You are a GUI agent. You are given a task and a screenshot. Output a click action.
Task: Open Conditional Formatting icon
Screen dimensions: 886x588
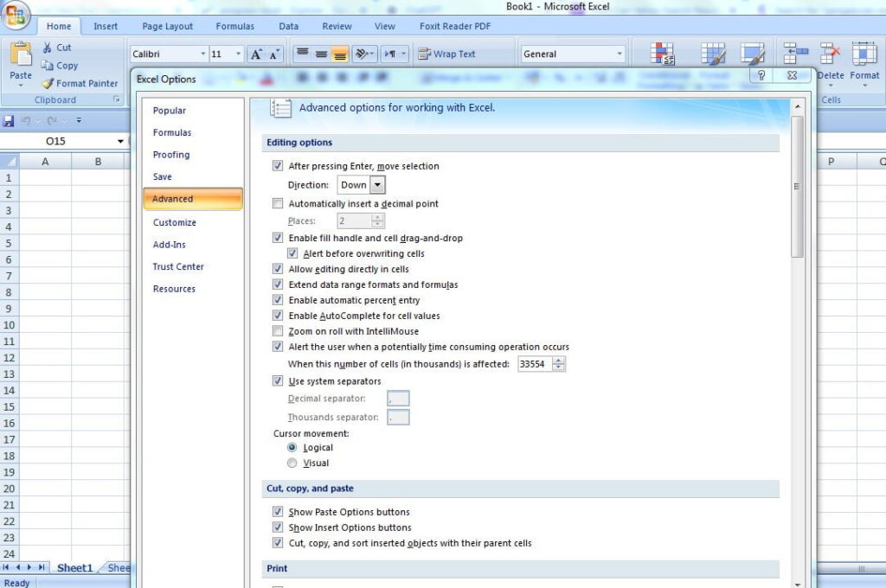click(662, 54)
